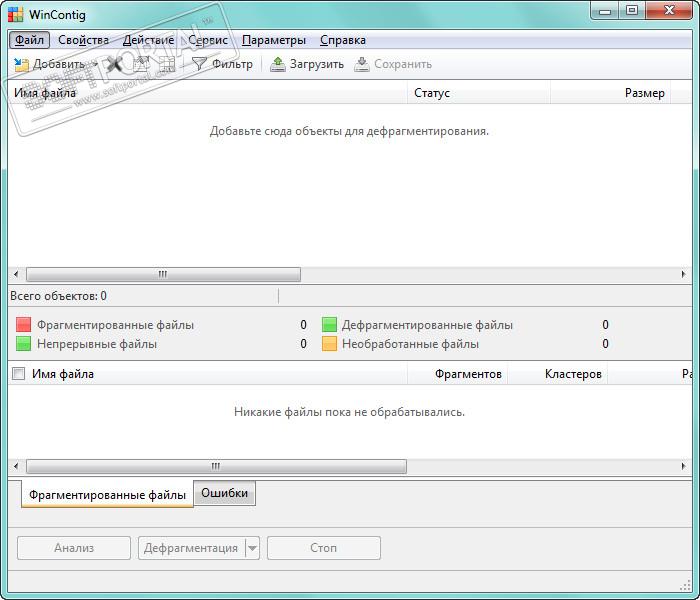
Task: Click the Добавьте сюда объекты hint text
Action: (x=349, y=131)
